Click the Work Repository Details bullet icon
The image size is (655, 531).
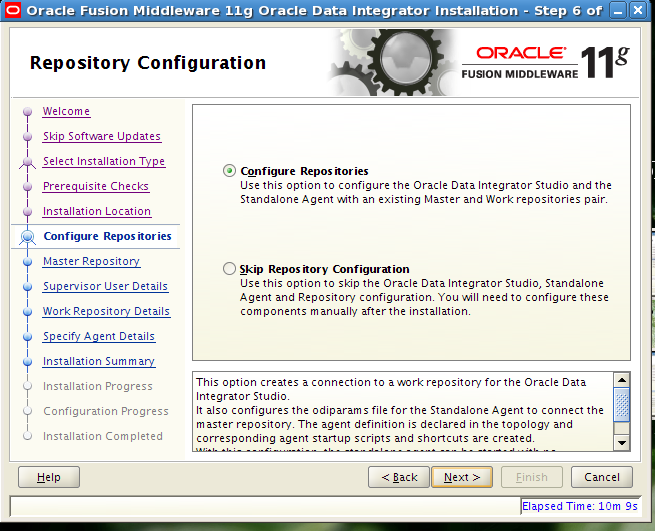tap(28, 312)
